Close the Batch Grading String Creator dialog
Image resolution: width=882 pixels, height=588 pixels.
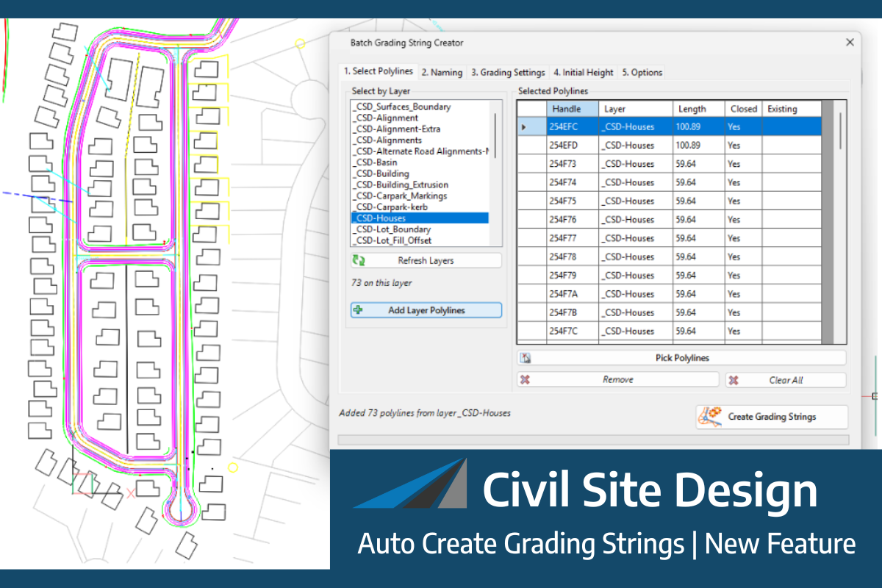pos(850,43)
